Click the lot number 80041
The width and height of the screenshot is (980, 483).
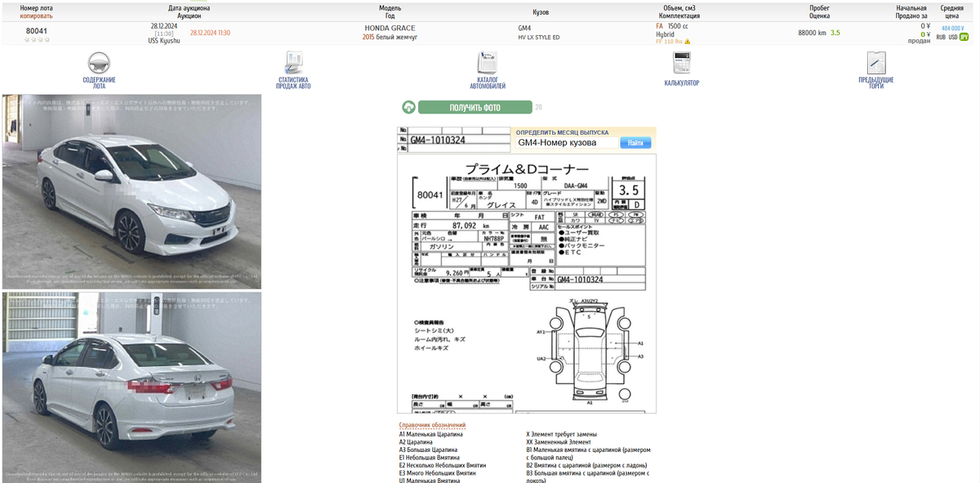point(37,30)
